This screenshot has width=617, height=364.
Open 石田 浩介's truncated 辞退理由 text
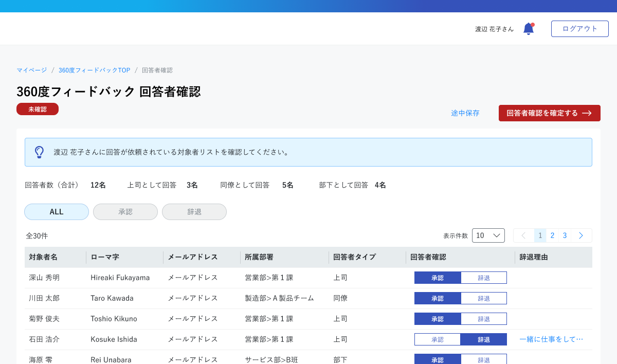(551, 339)
